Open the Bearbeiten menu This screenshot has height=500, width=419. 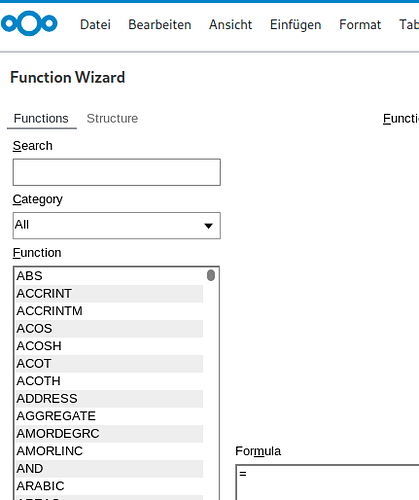(x=160, y=25)
